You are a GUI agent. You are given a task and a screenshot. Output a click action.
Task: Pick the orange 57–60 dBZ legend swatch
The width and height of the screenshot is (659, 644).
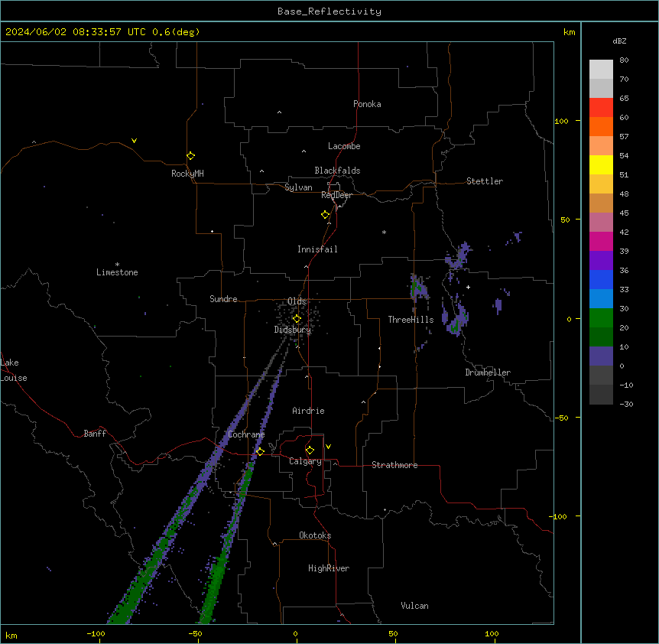click(601, 126)
